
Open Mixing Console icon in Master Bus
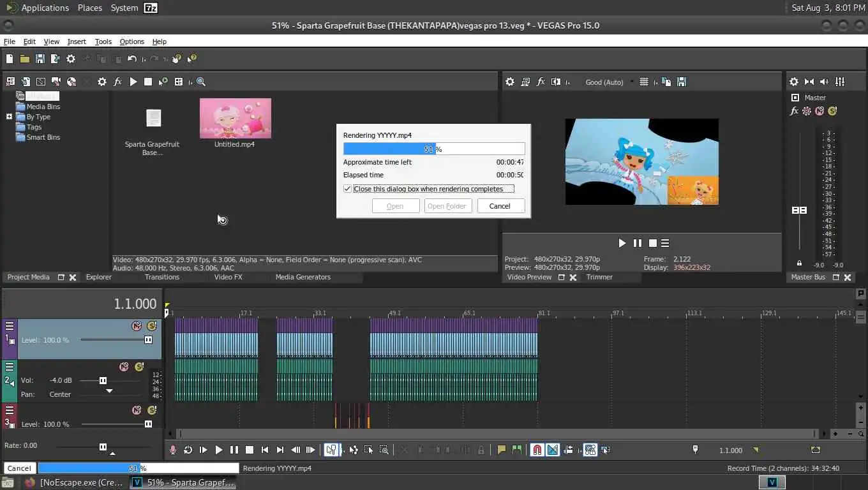pyautogui.click(x=840, y=82)
